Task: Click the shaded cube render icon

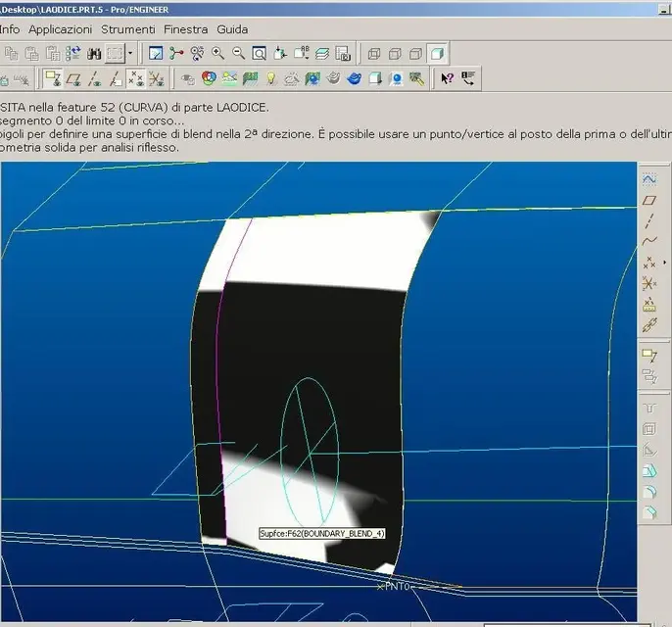Action: point(375,78)
